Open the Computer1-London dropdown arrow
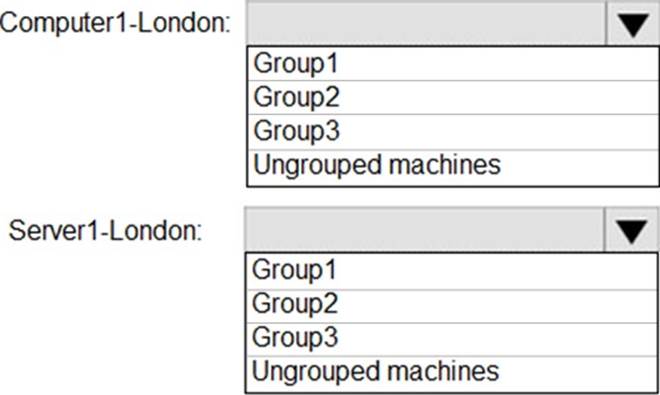The image size is (660, 395). 633,23
